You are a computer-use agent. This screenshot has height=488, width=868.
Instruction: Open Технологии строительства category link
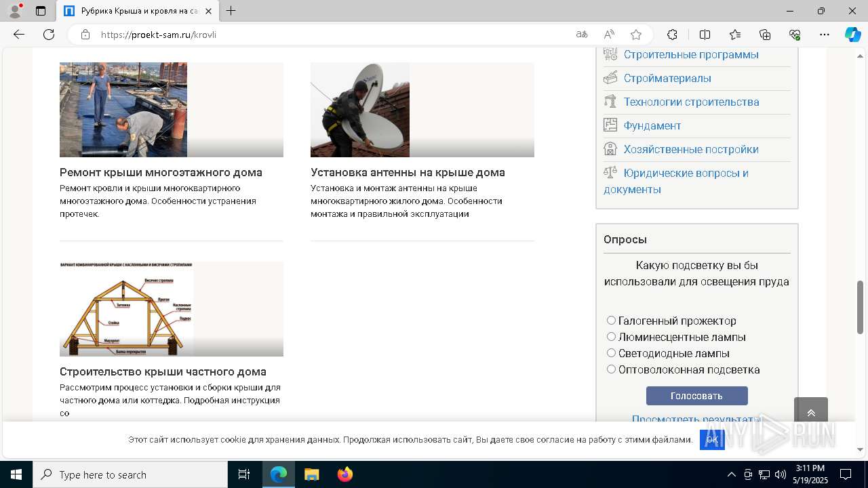[x=691, y=102]
